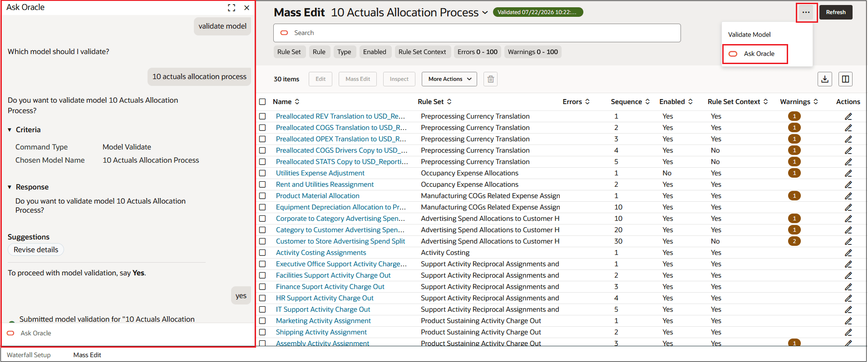Expand the Ask Oracle panel to full screen
Screen dimensions: 868x364
[232, 8]
